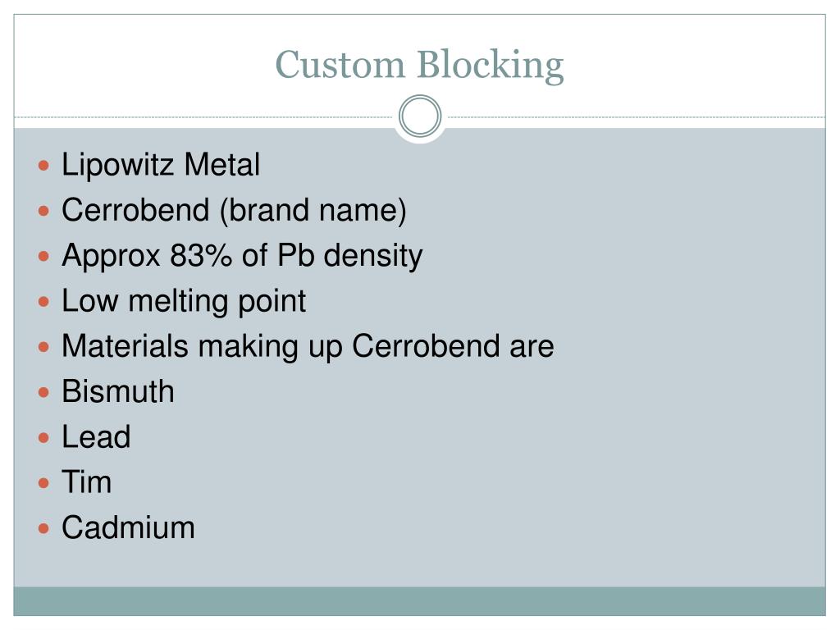Click the bullet dot beside 'Lead'
840x630 pixels.
(44, 437)
